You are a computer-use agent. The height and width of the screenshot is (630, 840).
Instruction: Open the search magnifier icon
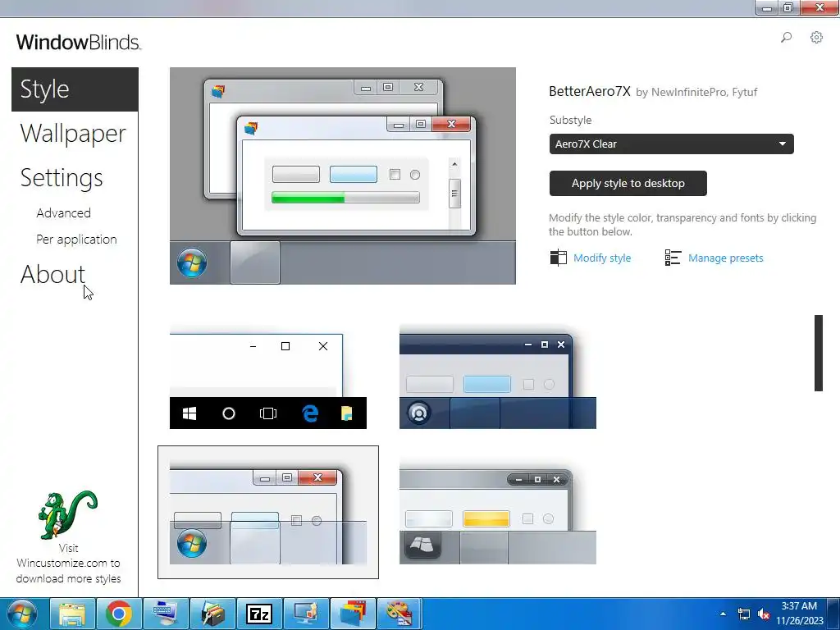[x=786, y=38]
